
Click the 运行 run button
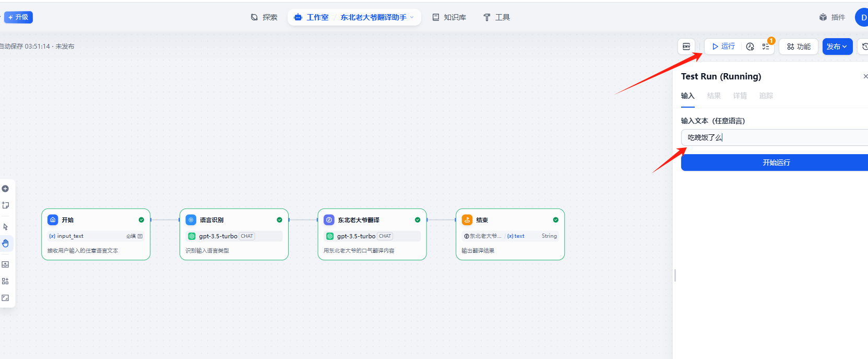(x=723, y=47)
